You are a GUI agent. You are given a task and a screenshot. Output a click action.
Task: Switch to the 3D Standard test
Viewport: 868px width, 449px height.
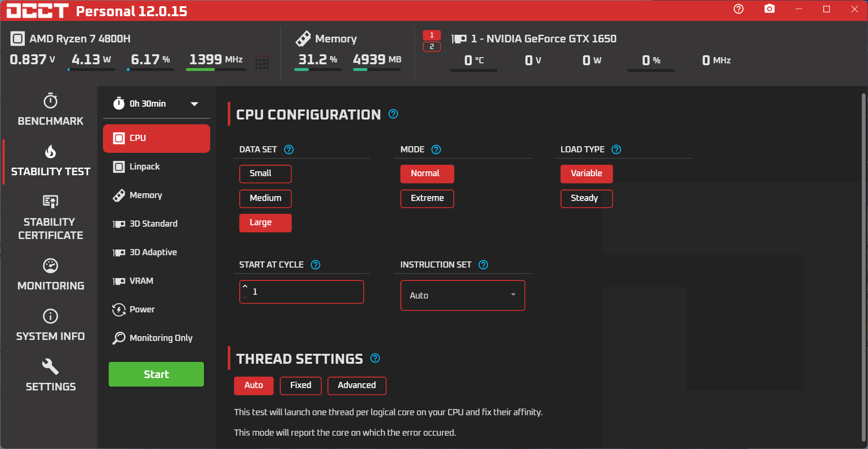pos(156,224)
